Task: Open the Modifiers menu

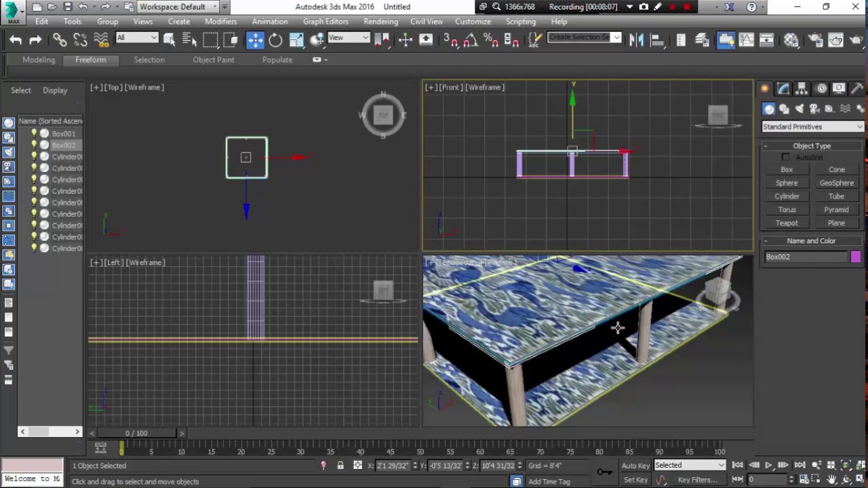Action: [x=221, y=22]
